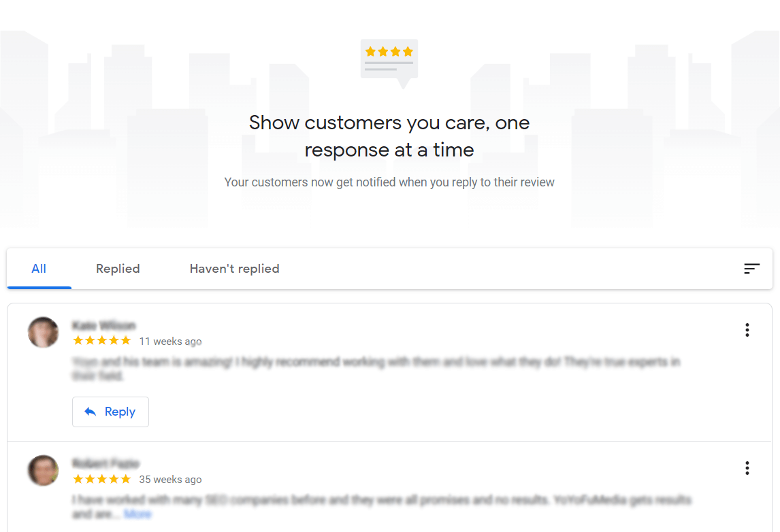Click Kate Wilson's profile avatar
This screenshot has height=532, width=780.
42,332
